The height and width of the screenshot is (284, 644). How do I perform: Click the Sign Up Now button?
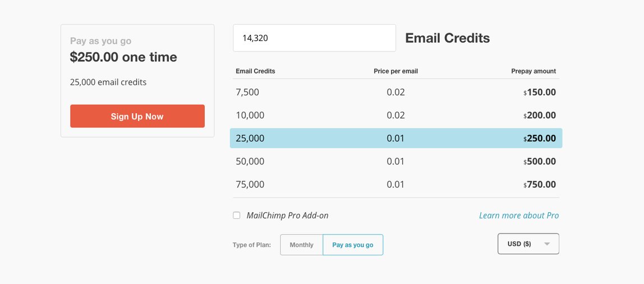coord(137,116)
